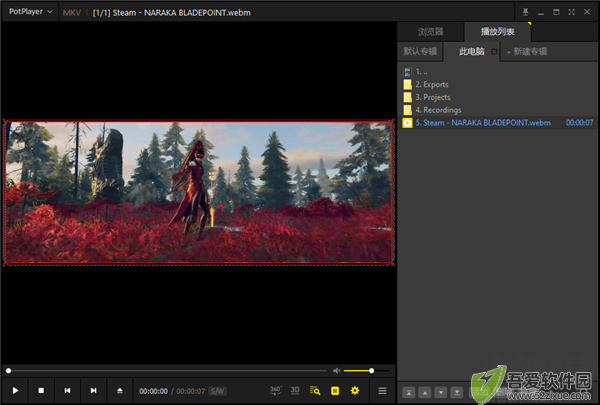
Task: Click the playlist item duration 00:00:07
Action: [579, 123]
